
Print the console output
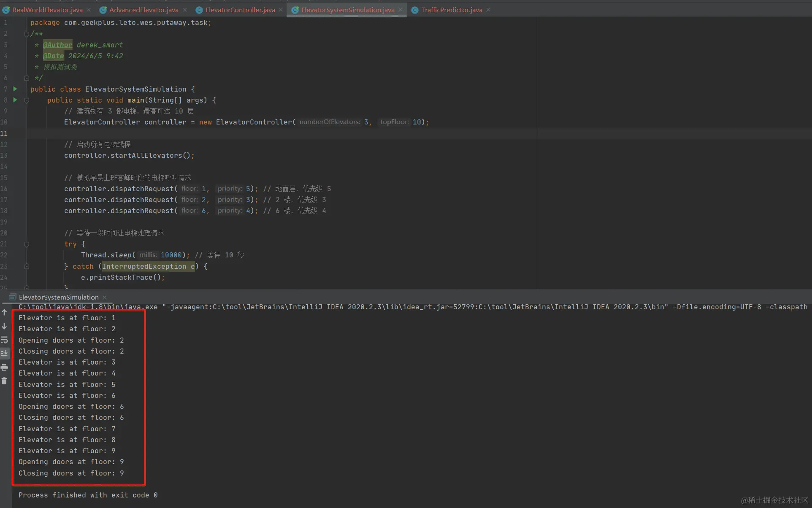[4, 367]
